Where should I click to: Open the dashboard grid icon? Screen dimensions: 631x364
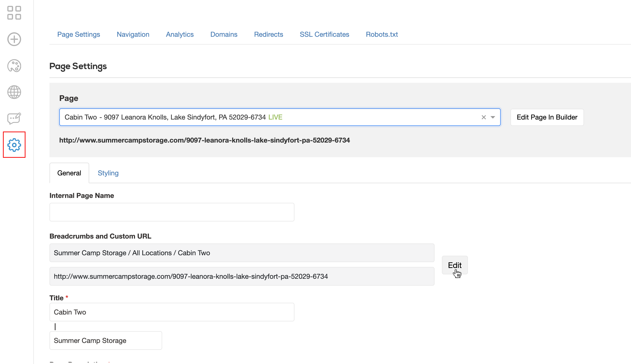[x=14, y=13]
